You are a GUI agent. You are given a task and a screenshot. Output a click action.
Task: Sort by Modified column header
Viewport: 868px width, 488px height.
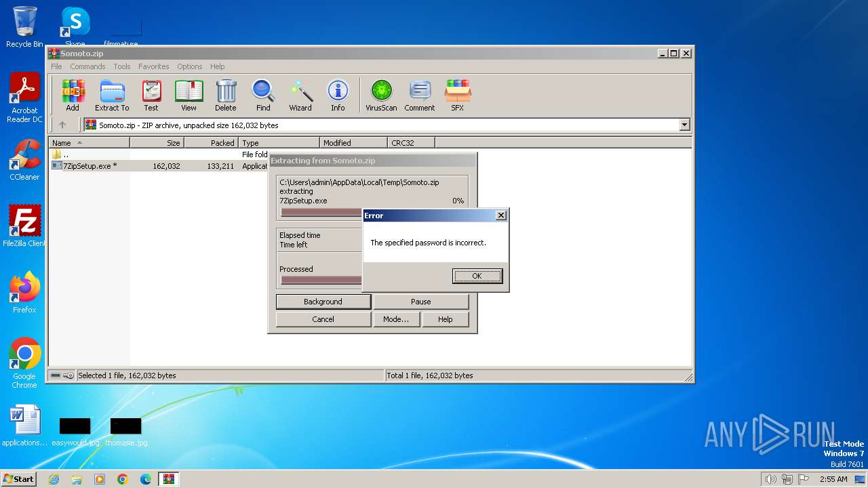pyautogui.click(x=353, y=143)
